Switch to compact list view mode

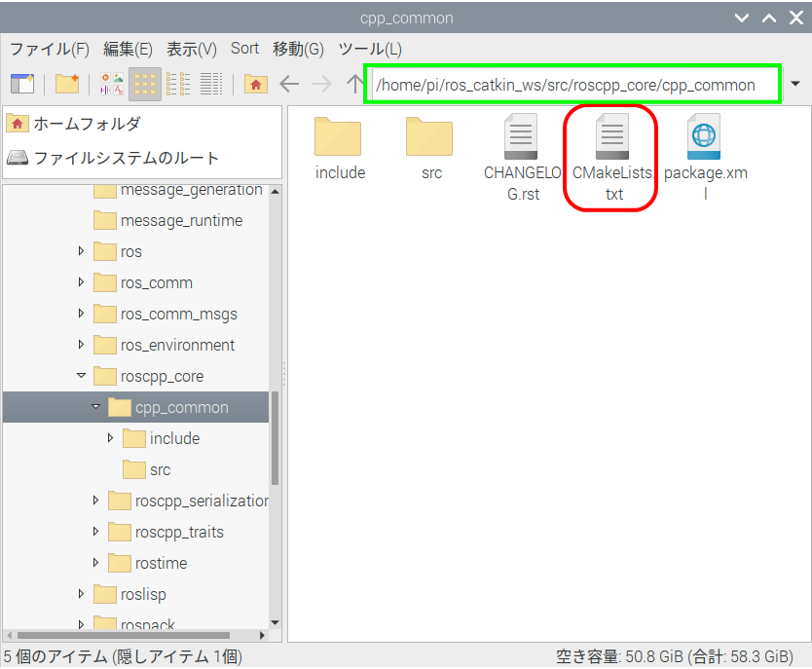coord(178,84)
